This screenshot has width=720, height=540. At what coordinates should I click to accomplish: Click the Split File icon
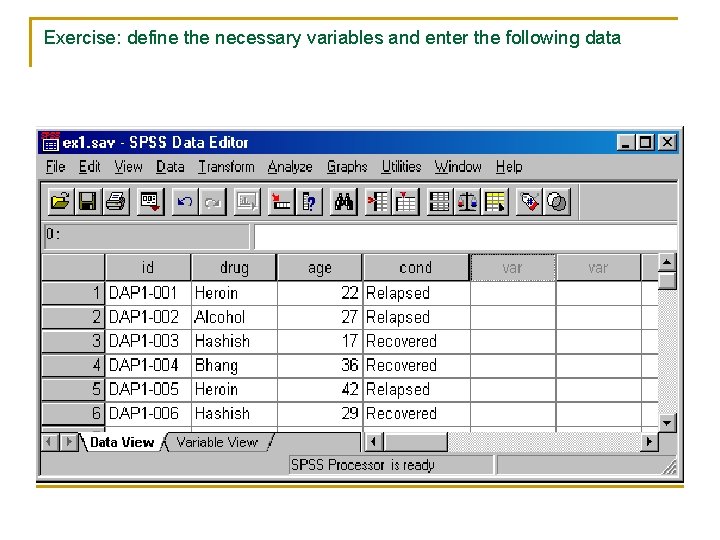coord(439,201)
